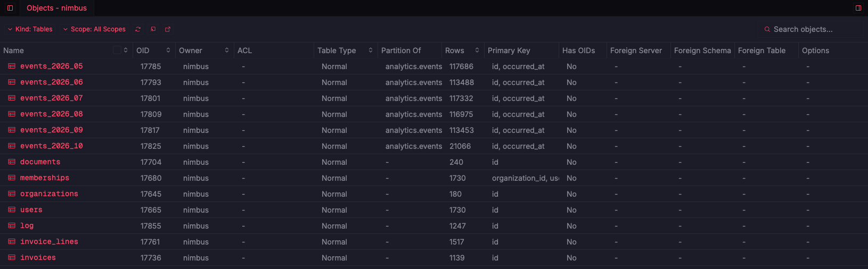Viewport: 868px width, 269px height.
Task: Click OID value 17855 in log row
Action: click(151, 226)
